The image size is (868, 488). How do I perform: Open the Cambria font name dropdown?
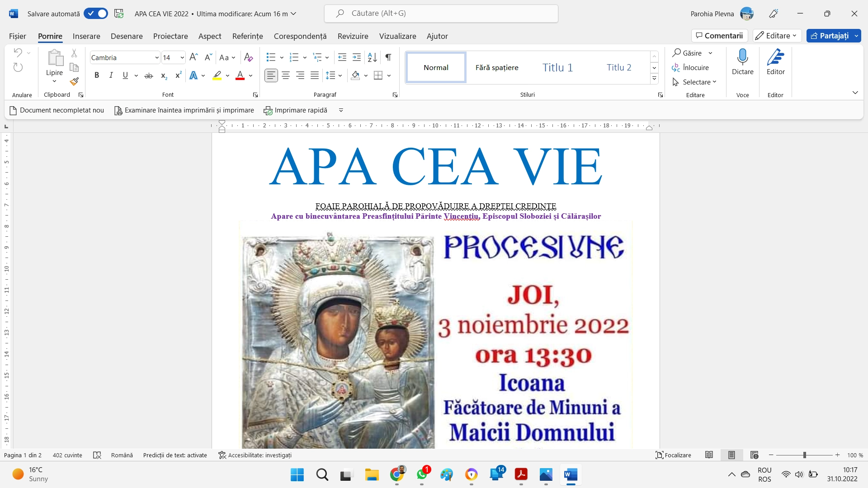pyautogui.click(x=157, y=57)
